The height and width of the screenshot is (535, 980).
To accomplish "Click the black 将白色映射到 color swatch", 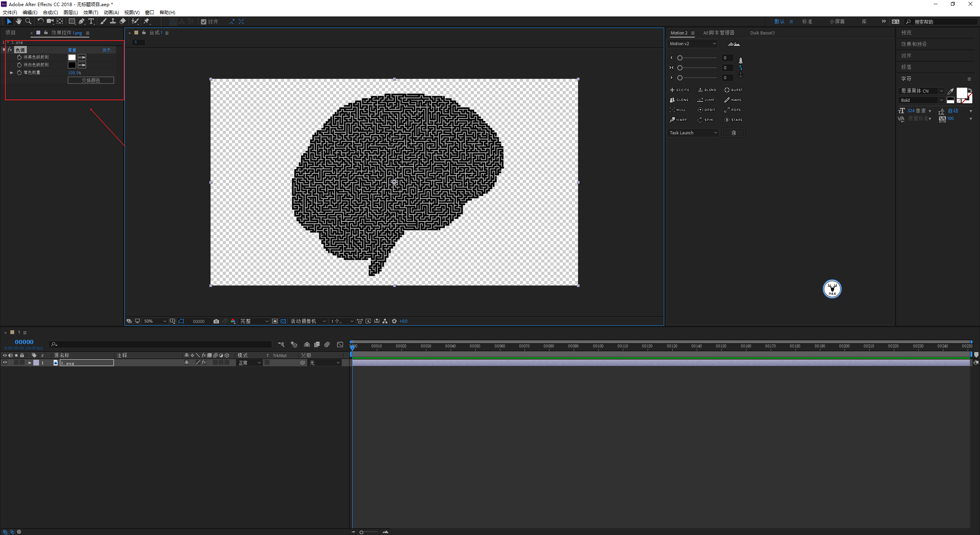I will (x=72, y=65).
